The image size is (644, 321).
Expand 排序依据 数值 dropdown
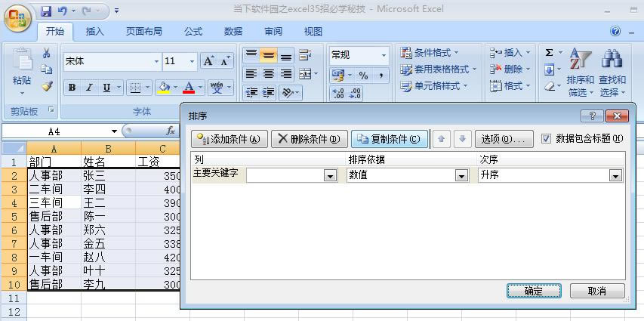tap(461, 176)
